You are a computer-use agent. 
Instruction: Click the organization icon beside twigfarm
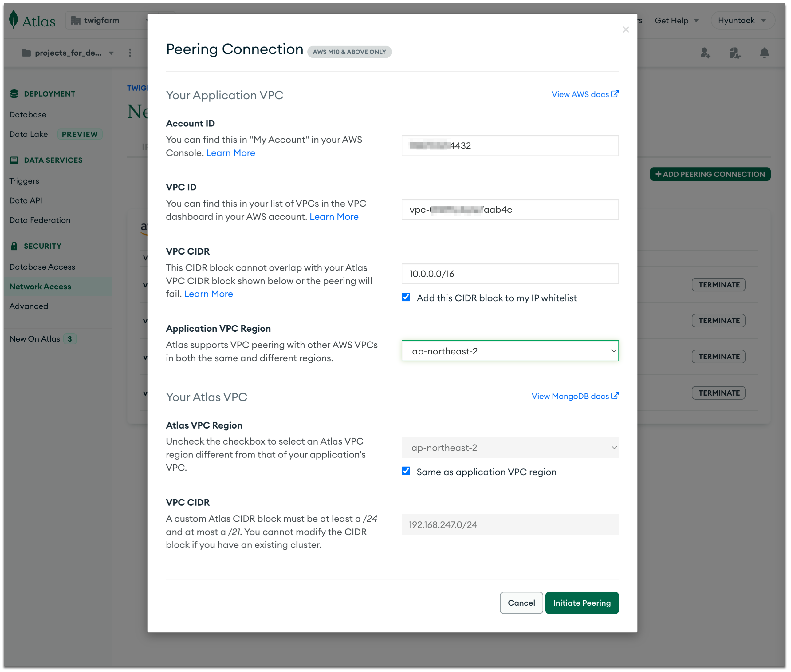tap(76, 20)
